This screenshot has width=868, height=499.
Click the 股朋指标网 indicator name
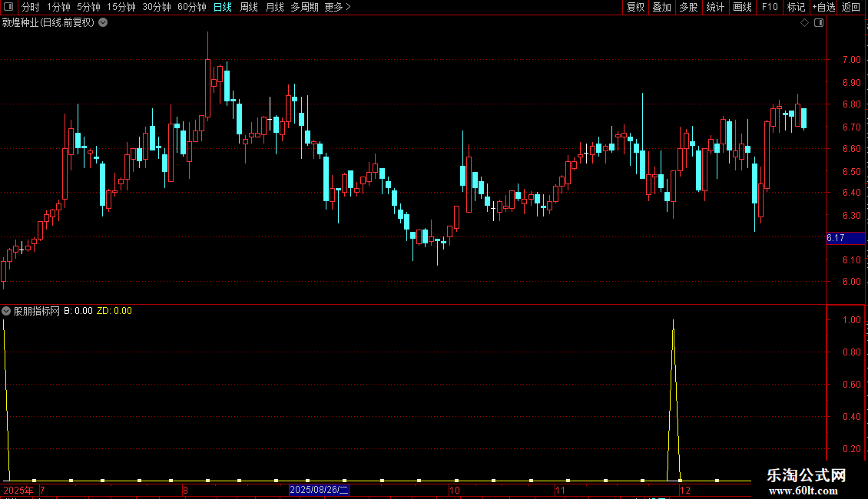(x=37, y=311)
